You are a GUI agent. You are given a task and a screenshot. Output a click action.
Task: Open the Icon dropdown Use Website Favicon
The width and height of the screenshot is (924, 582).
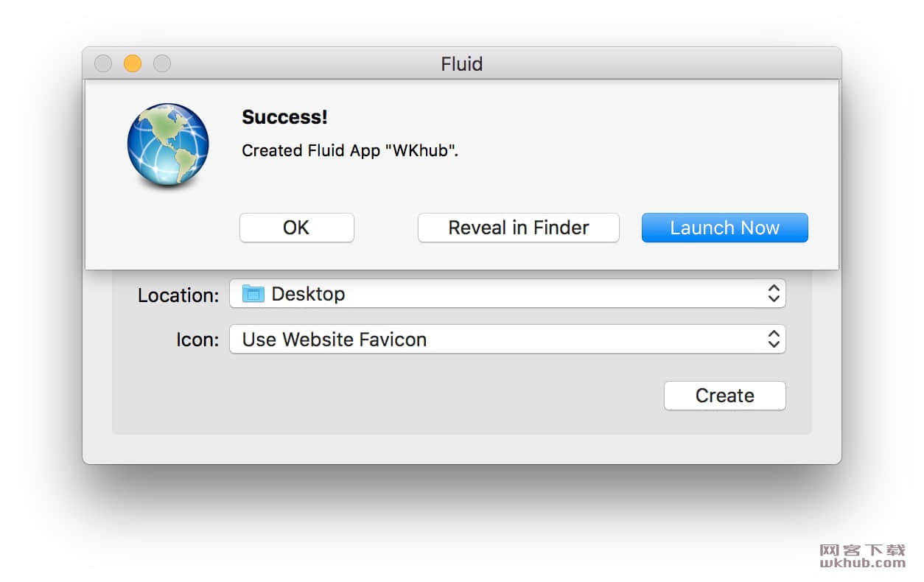(x=507, y=340)
